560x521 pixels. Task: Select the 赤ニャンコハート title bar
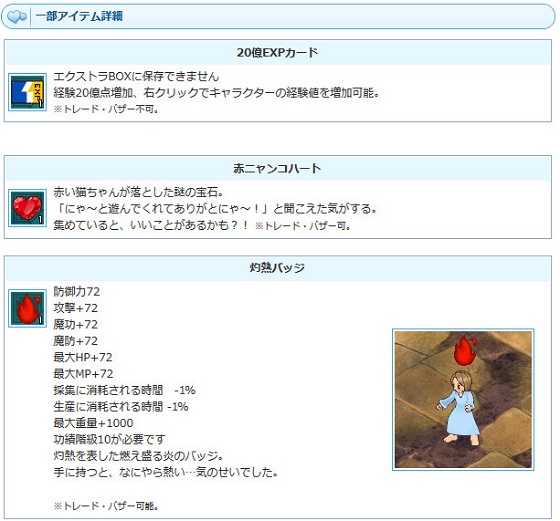click(278, 168)
